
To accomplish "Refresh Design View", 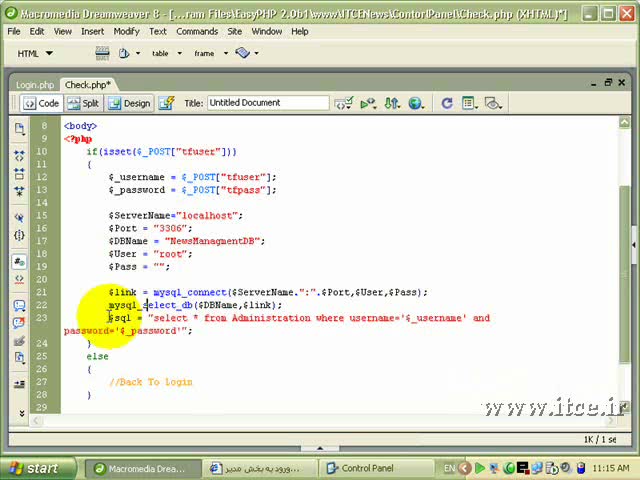I will pyautogui.click(x=447, y=103).
